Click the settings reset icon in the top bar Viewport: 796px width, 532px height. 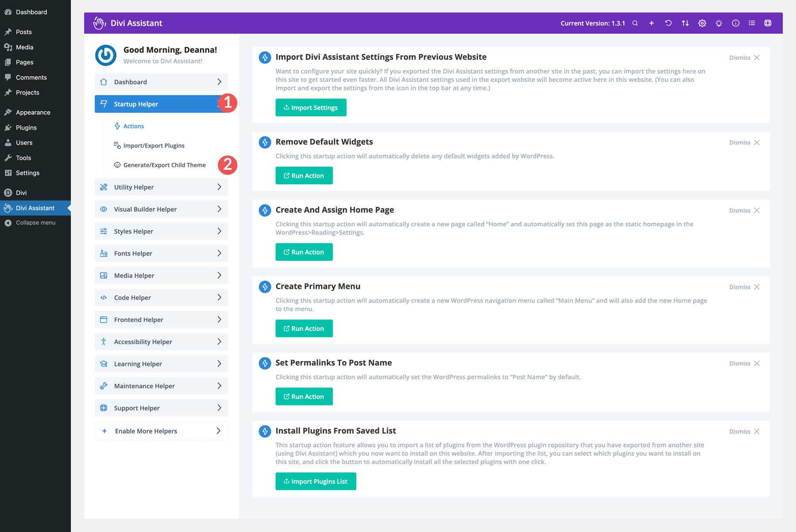pos(668,23)
